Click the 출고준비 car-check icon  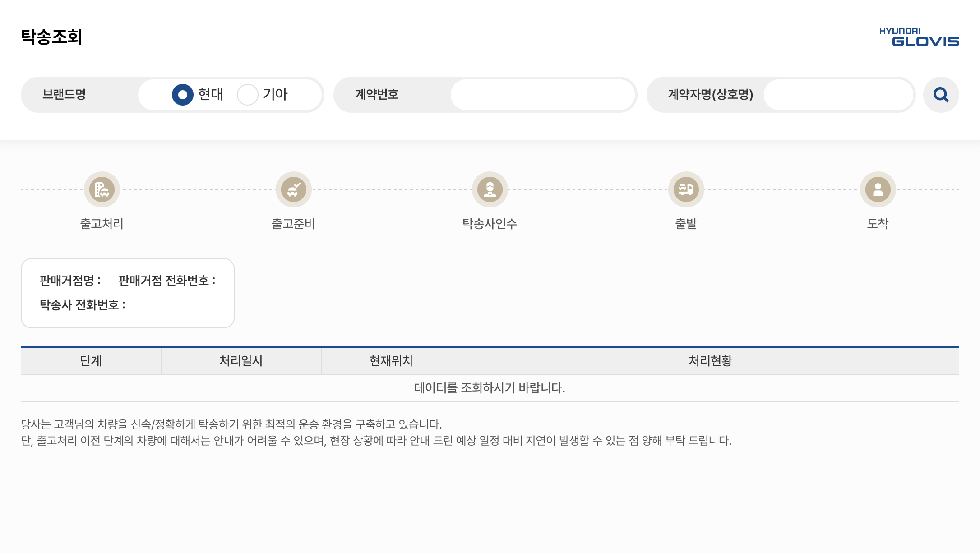pos(294,189)
